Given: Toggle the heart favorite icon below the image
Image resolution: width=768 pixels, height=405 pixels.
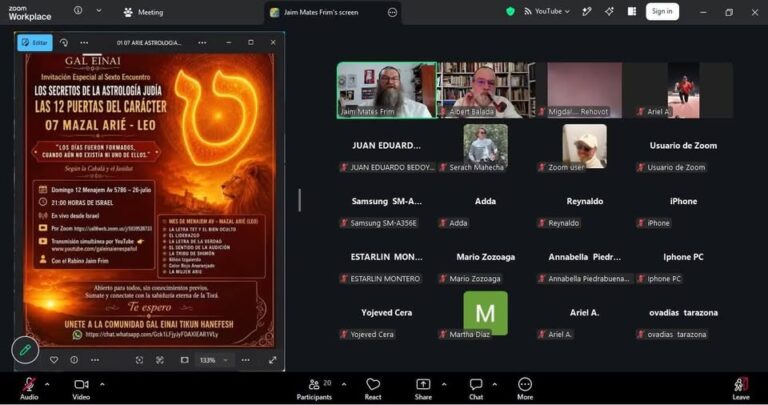Looking at the screenshot, I should pos(54,360).
